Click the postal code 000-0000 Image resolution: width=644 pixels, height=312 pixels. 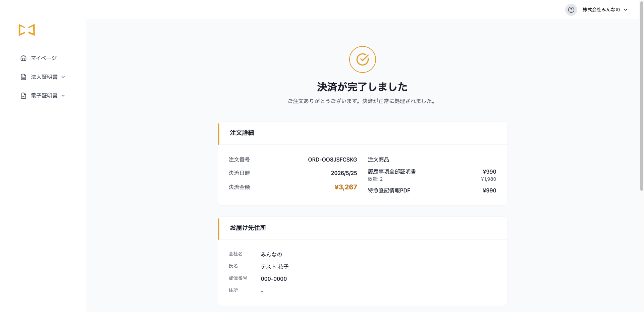pyautogui.click(x=274, y=279)
